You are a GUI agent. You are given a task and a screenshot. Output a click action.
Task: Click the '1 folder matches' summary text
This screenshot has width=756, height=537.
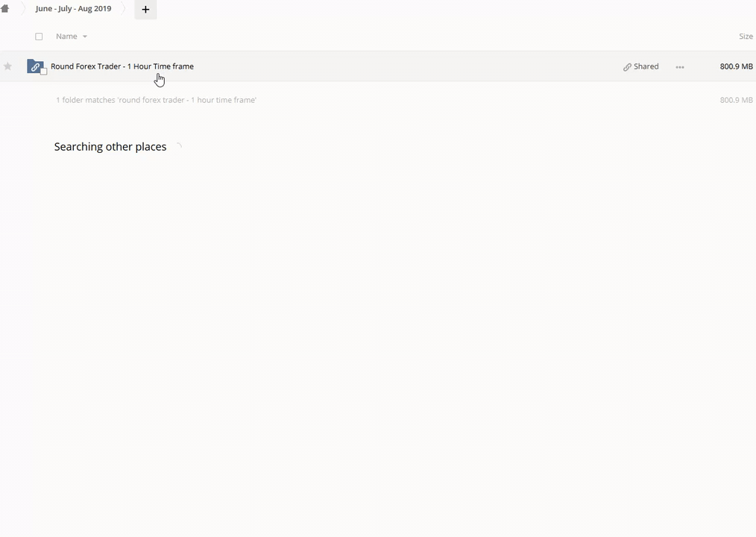click(x=156, y=100)
